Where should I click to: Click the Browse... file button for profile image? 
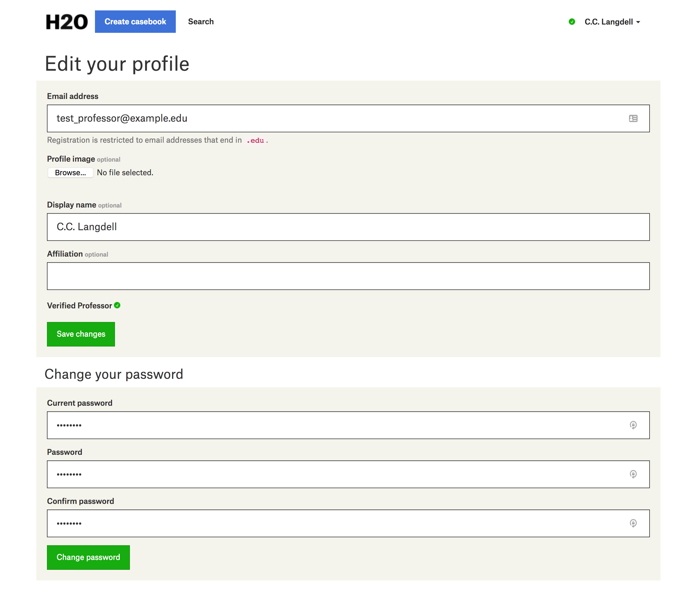pos(70,173)
